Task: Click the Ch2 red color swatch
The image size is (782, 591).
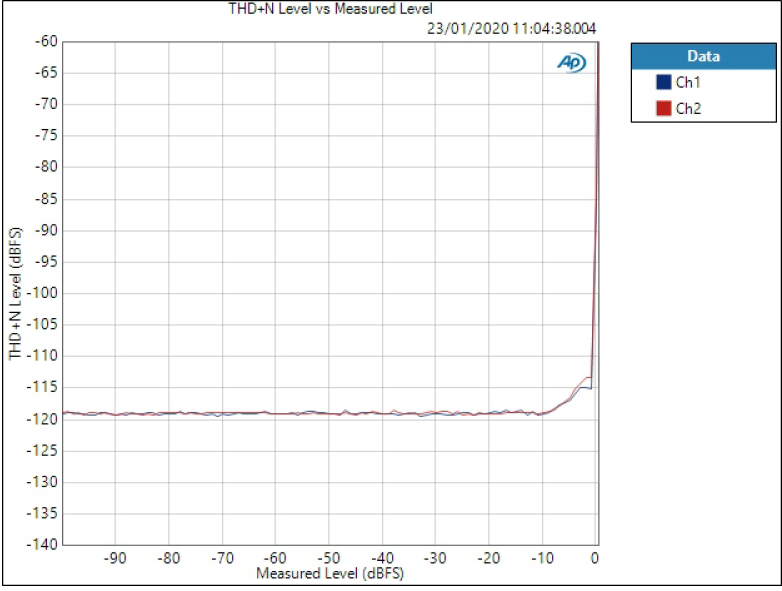Action: pos(663,108)
